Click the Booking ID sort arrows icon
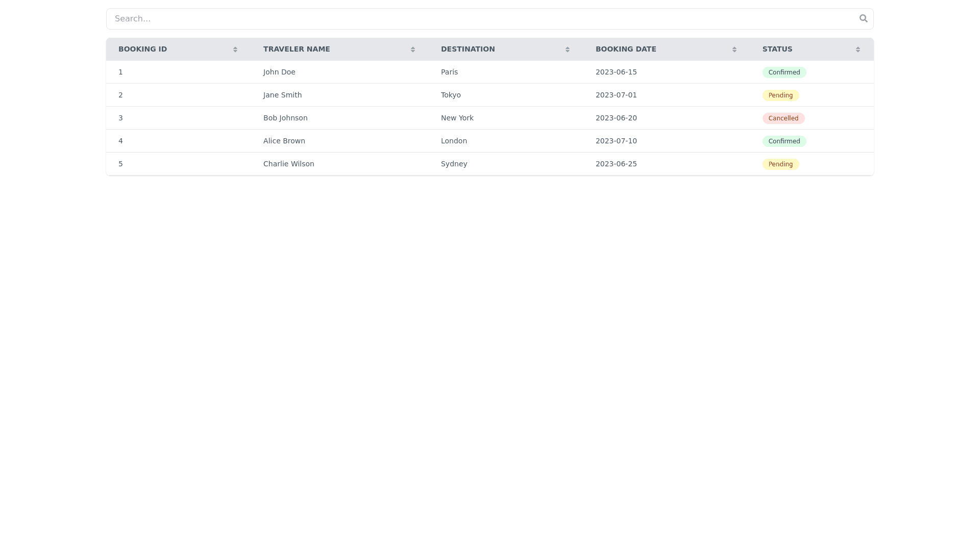980x551 pixels. [x=235, y=49]
